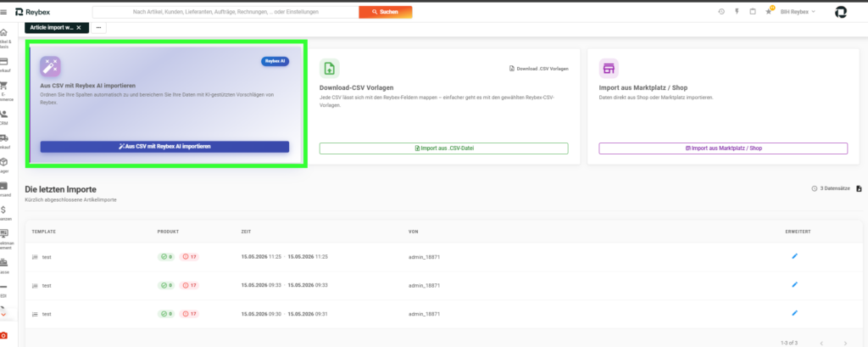Click the green 0 success badge in the 09:33 row
868x347 pixels.
166,285
